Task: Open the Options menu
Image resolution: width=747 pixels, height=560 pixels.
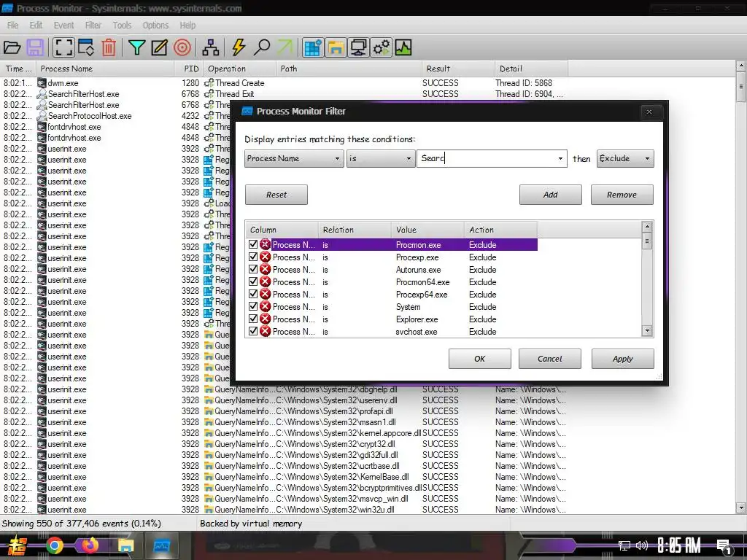Action: 156,26
